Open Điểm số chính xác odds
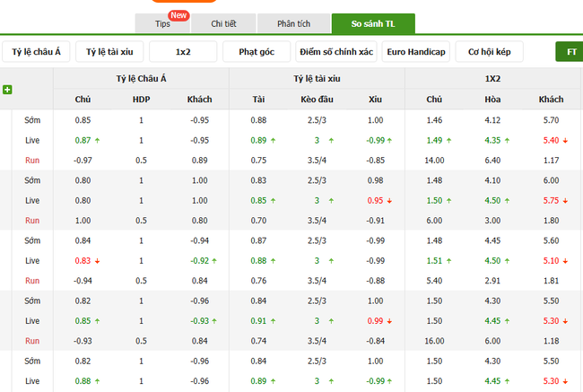583x392 pixels. tap(336, 52)
